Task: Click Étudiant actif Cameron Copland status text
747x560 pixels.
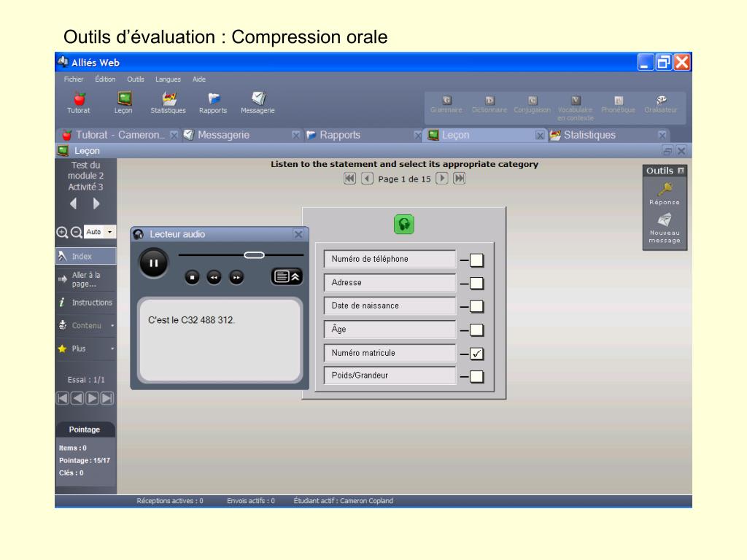Action: [x=344, y=501]
